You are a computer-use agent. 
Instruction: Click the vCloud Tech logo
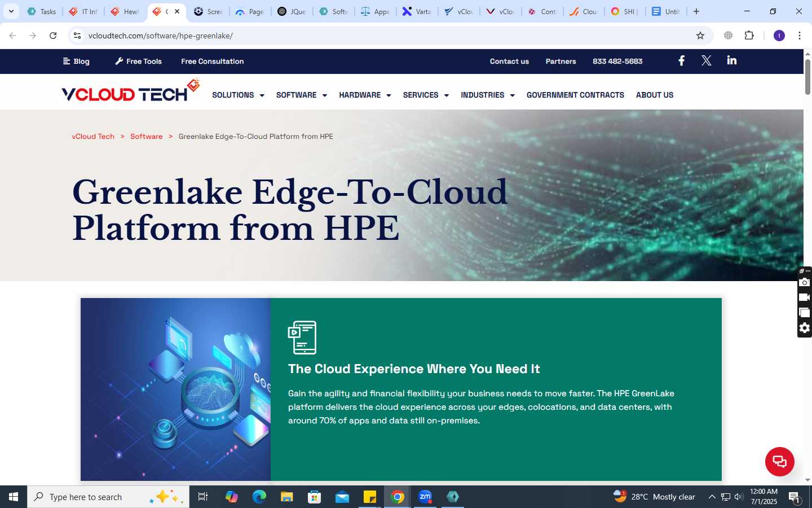[131, 90]
